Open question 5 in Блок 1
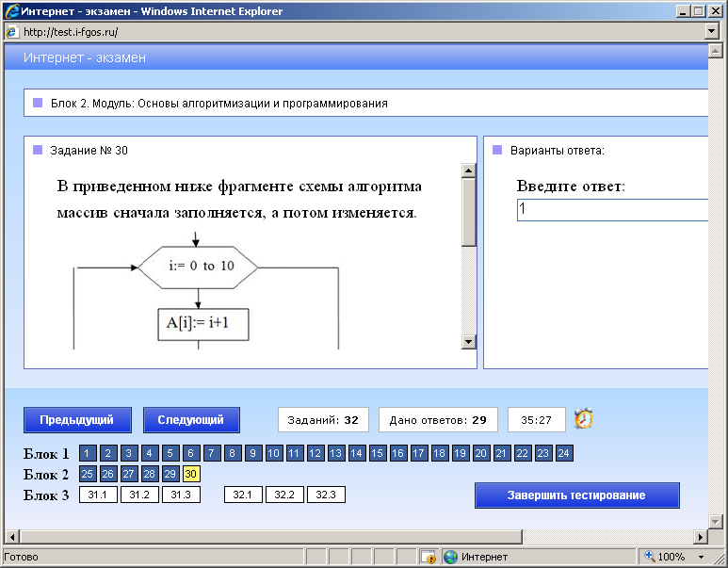 point(170,453)
